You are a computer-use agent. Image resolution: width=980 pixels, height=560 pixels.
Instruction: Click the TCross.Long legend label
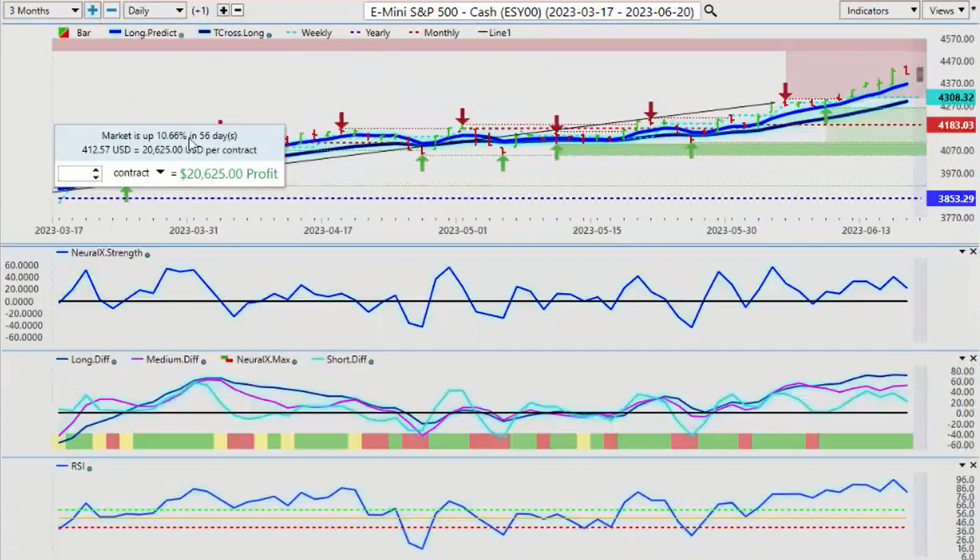pyautogui.click(x=237, y=33)
